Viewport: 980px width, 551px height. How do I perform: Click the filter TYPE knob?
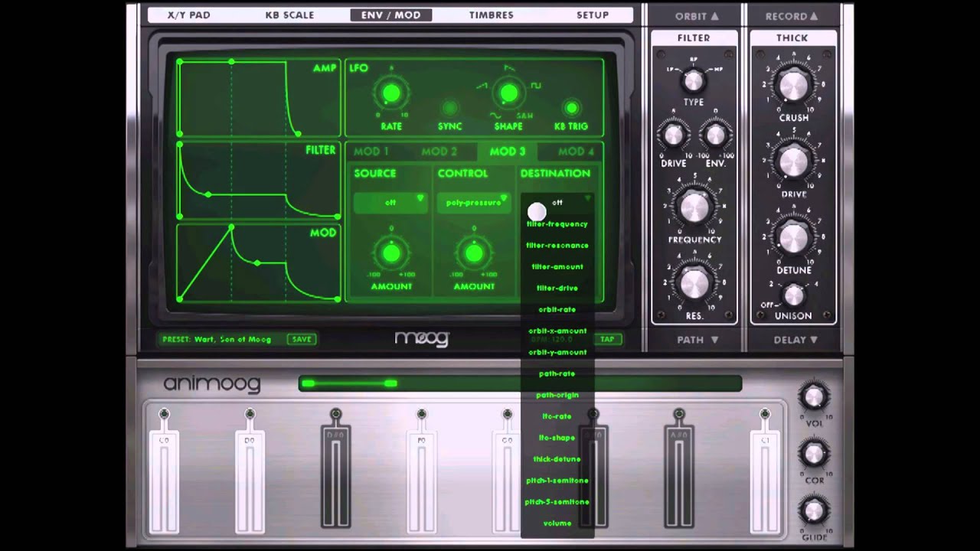[x=694, y=80]
